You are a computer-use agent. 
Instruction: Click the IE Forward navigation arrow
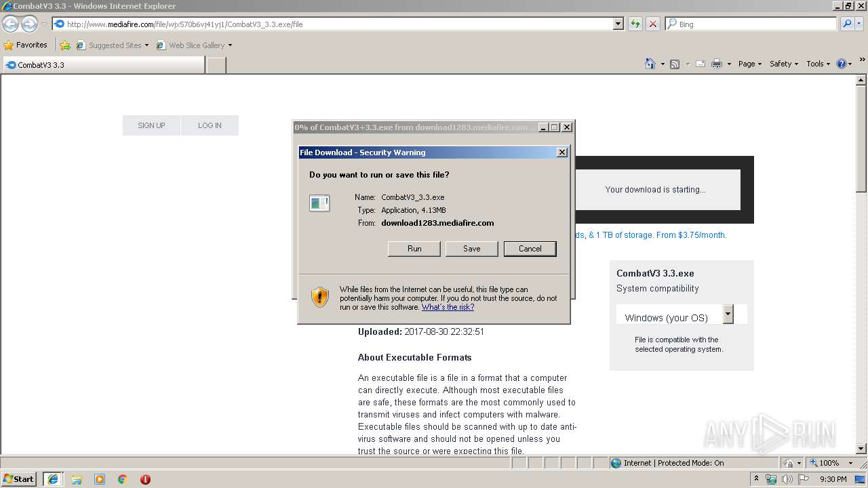click(x=29, y=24)
